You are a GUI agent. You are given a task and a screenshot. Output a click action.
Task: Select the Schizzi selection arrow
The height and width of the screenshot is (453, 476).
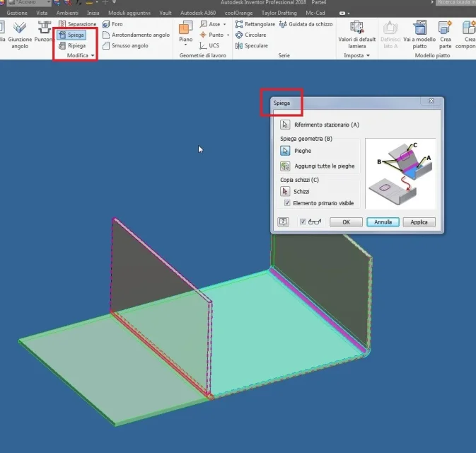pos(285,191)
